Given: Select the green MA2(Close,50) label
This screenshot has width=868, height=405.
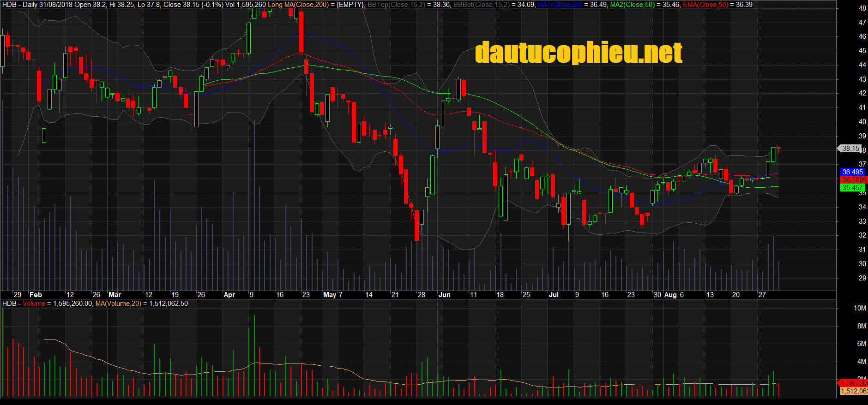Looking at the screenshot, I should [x=632, y=5].
